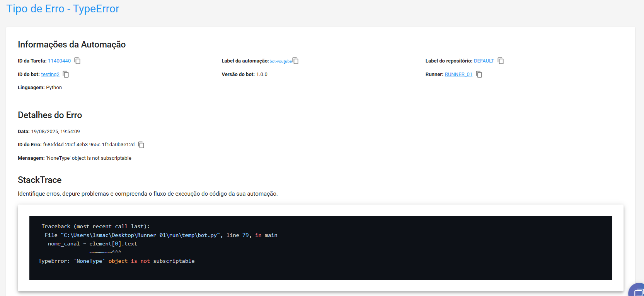Copy the DEFAULT repository label

click(501, 61)
